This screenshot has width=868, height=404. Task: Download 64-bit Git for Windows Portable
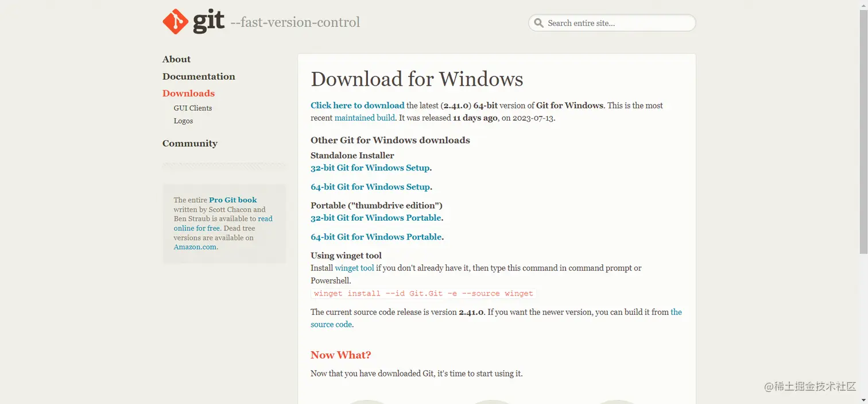(x=376, y=237)
